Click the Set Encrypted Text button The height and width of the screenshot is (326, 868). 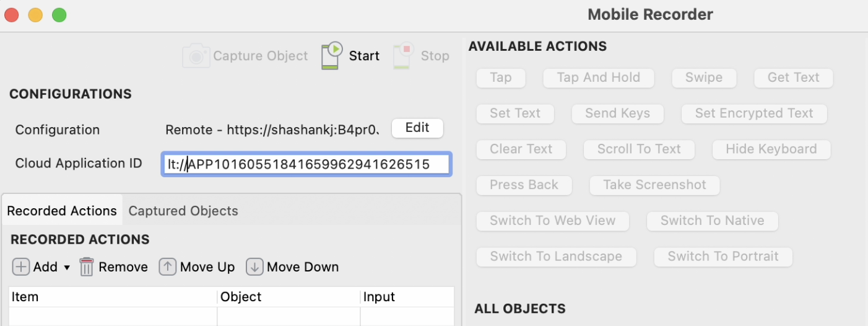753,113
